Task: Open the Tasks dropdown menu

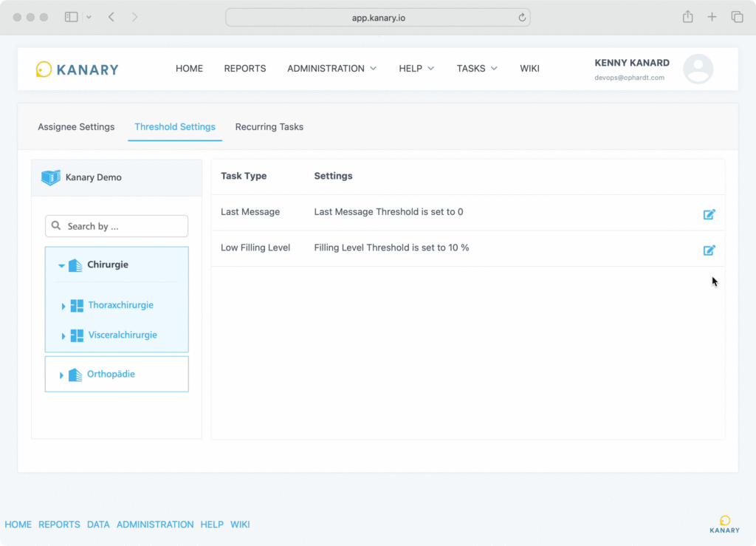Action: (x=477, y=69)
